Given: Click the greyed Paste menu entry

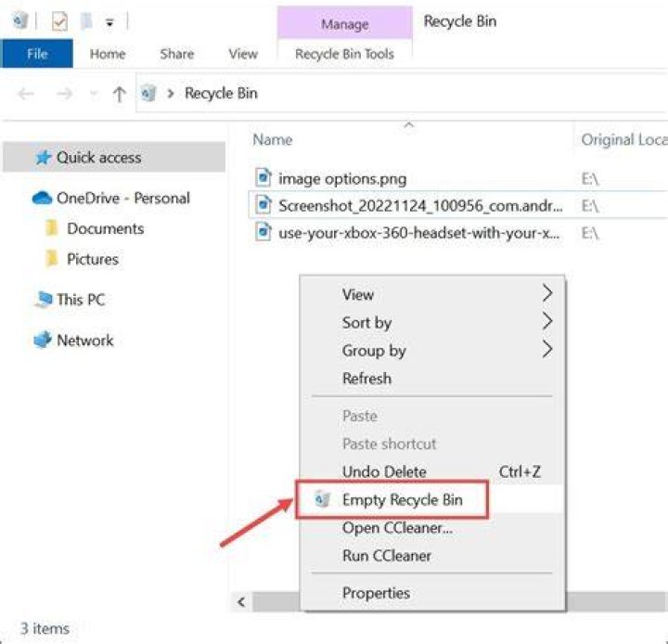Looking at the screenshot, I should pyautogui.click(x=432, y=416).
